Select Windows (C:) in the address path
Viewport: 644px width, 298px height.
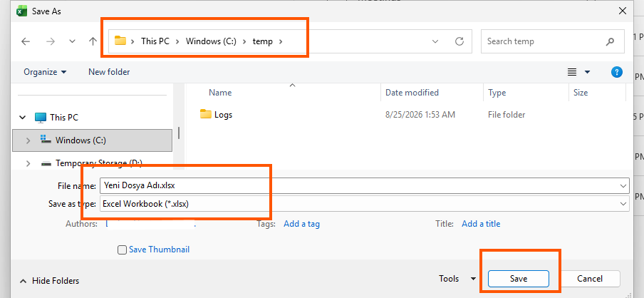pyautogui.click(x=211, y=41)
